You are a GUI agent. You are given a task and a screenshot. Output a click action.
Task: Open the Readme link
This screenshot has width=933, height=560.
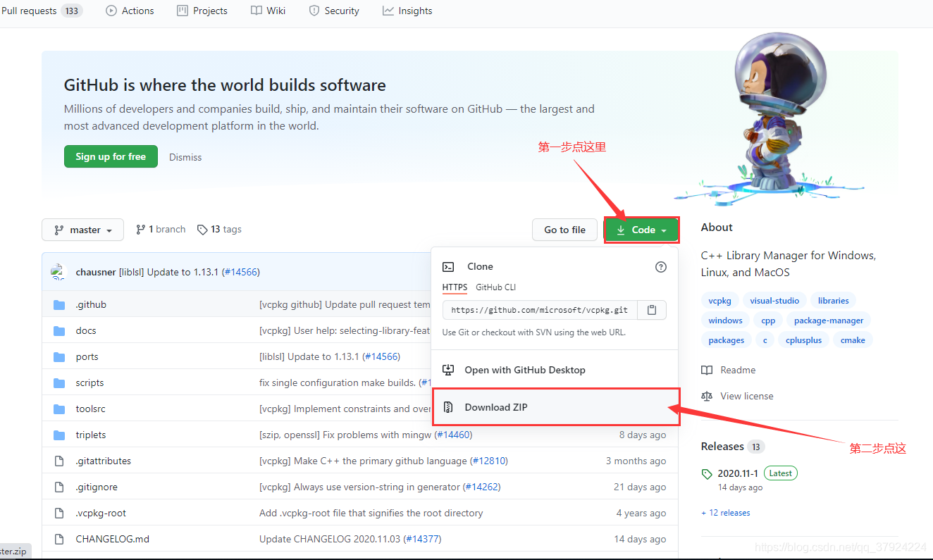[729, 370]
